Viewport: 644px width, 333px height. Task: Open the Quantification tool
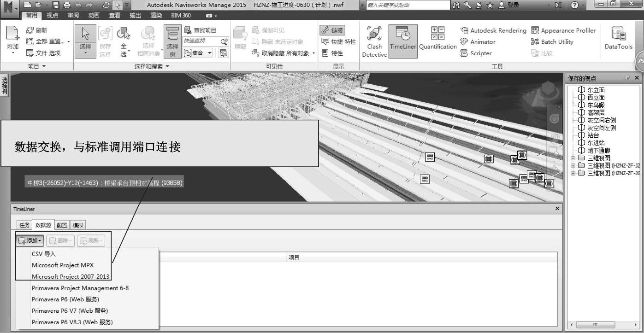437,38
